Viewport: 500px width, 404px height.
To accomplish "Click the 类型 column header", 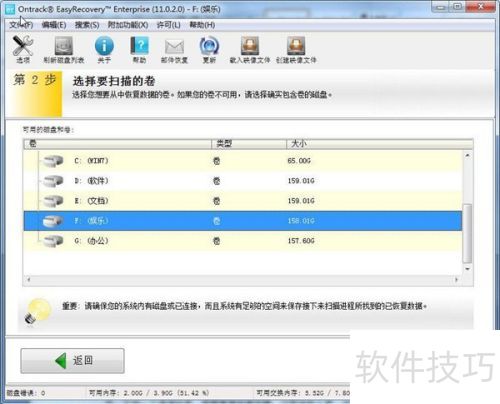I will pos(249,144).
